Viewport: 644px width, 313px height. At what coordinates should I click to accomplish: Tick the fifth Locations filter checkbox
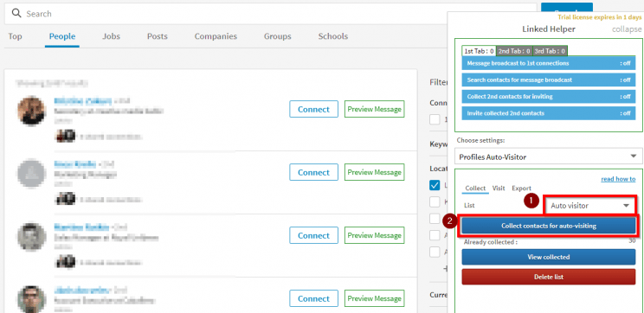click(435, 252)
